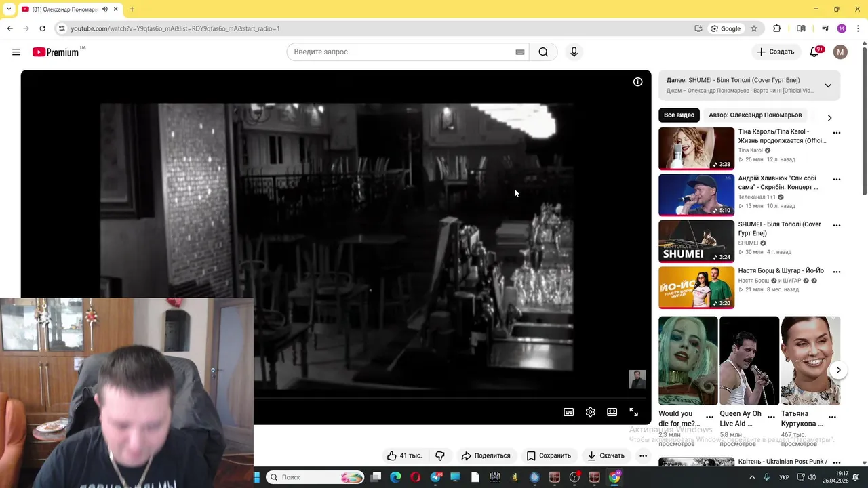Open menu for Queen Ay Oh short
Screen dimensions: 868x488
tap(771, 418)
